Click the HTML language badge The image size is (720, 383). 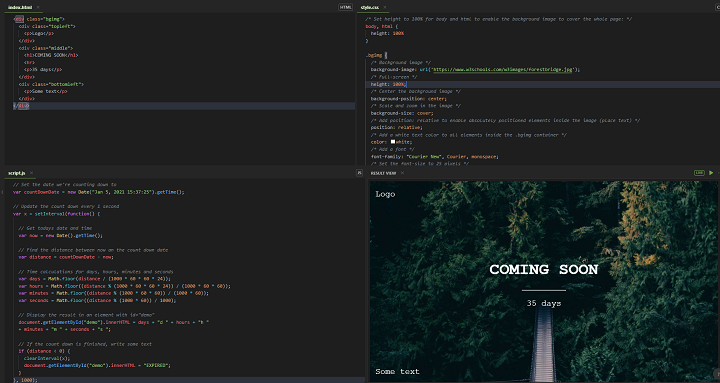tap(345, 7)
